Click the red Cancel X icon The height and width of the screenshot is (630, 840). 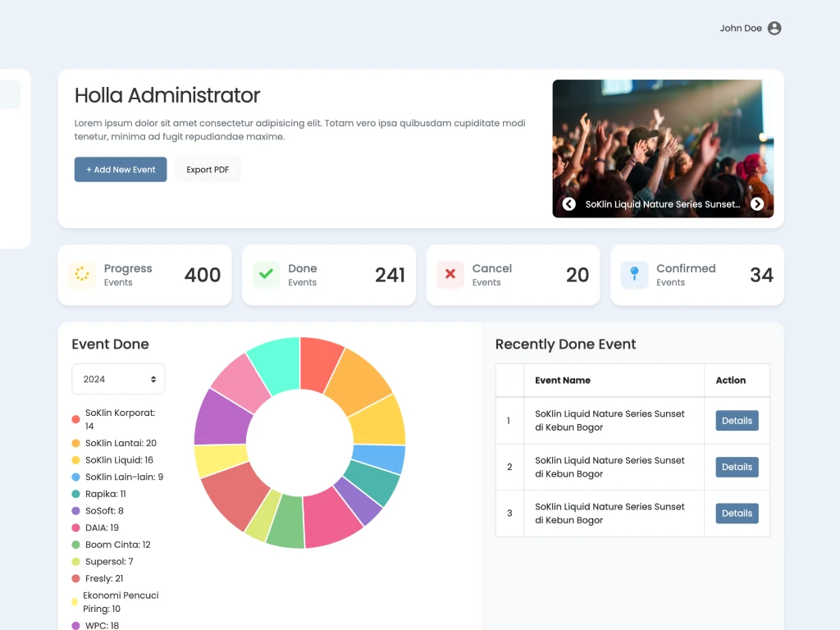pos(450,275)
